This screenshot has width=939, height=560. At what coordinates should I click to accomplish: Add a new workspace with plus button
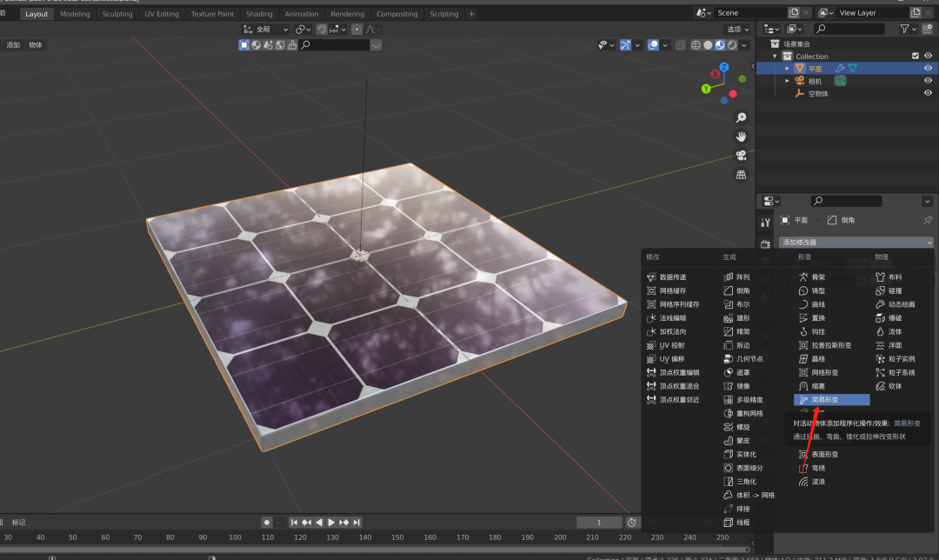(x=471, y=14)
